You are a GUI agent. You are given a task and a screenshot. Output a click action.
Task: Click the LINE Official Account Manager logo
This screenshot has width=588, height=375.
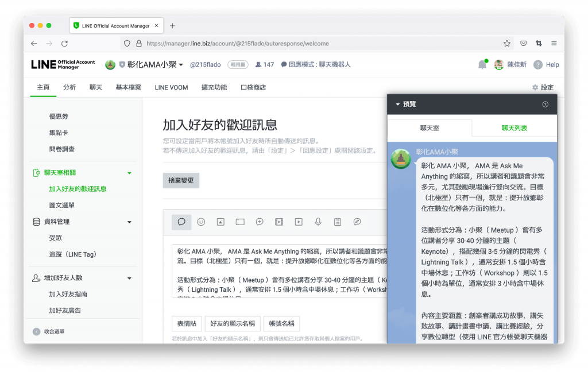(x=63, y=64)
